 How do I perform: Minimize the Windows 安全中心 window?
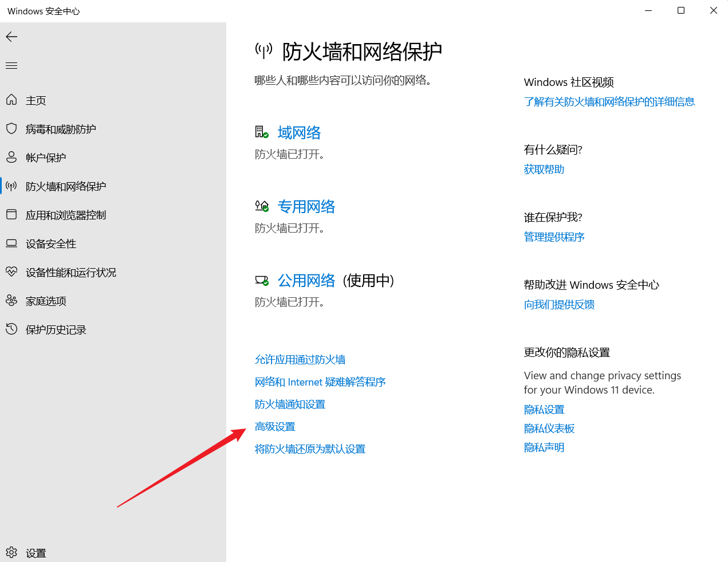point(648,10)
